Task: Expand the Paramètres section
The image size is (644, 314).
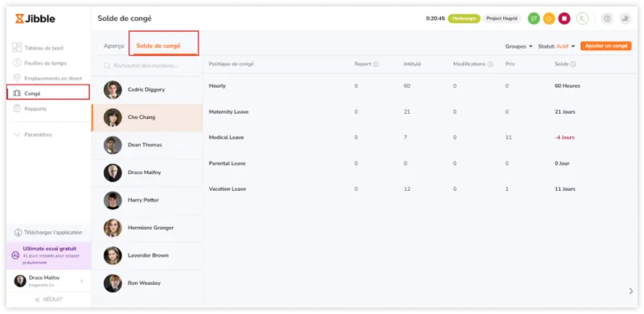Action: coord(33,135)
